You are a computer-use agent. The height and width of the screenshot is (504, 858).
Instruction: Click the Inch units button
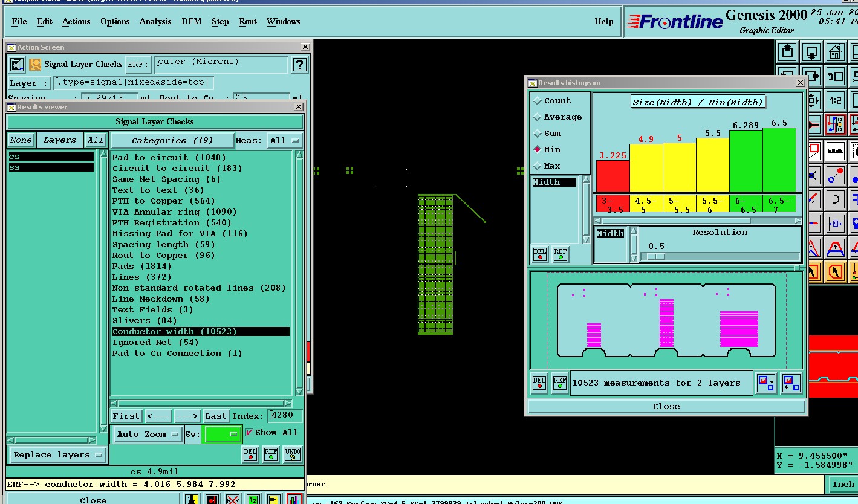[x=842, y=484]
